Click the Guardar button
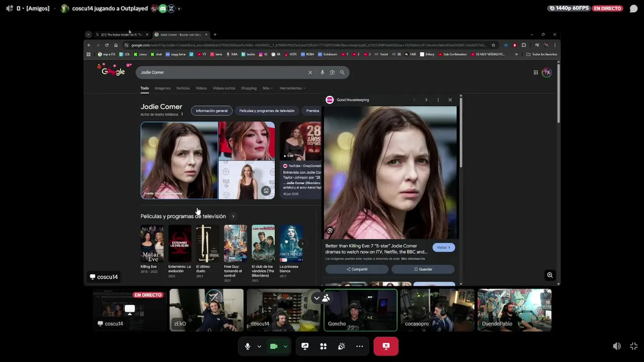 tap(423, 269)
